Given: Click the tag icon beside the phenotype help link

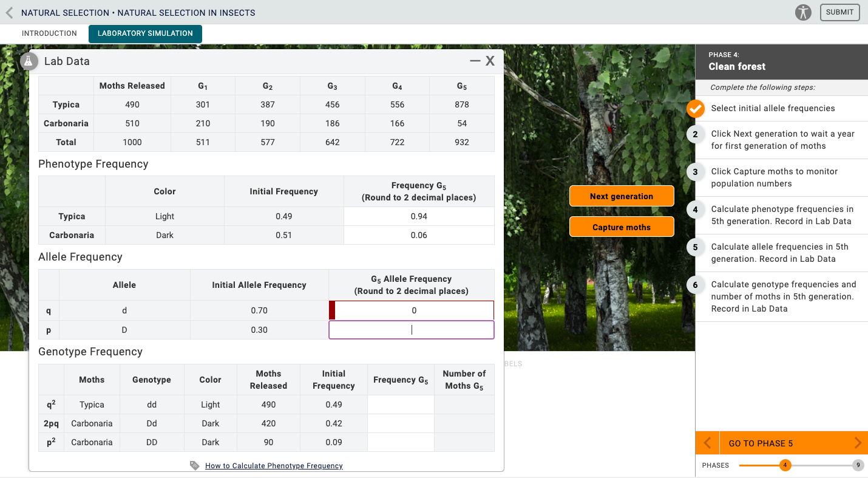Looking at the screenshot, I should pos(195,465).
